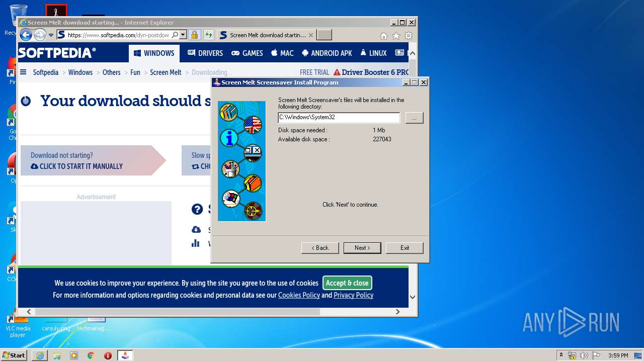
Task: Click the volume speaker tray icon
Action: tap(584, 355)
